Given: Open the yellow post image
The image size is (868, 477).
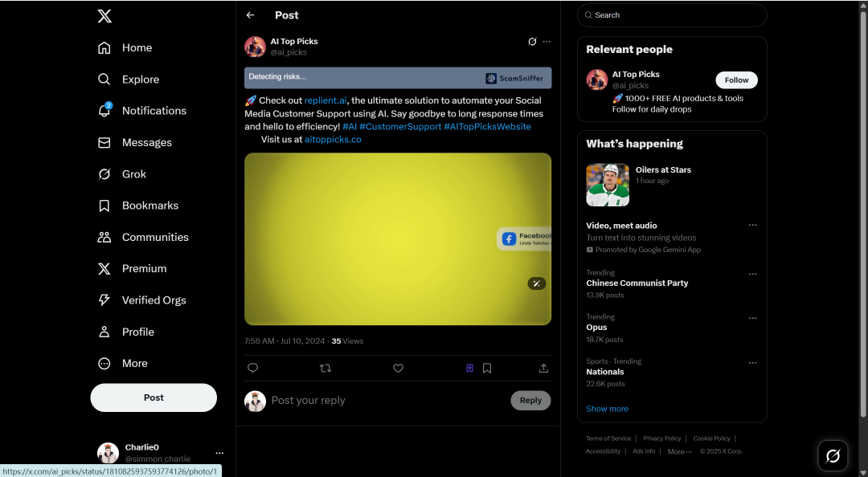Looking at the screenshot, I should [x=398, y=239].
